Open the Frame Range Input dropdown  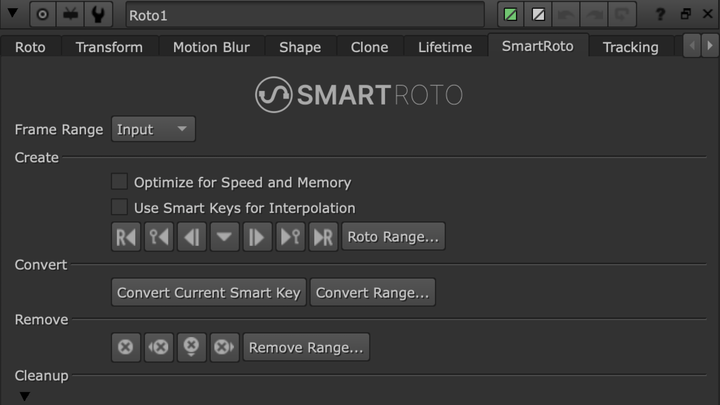pyautogui.click(x=153, y=129)
